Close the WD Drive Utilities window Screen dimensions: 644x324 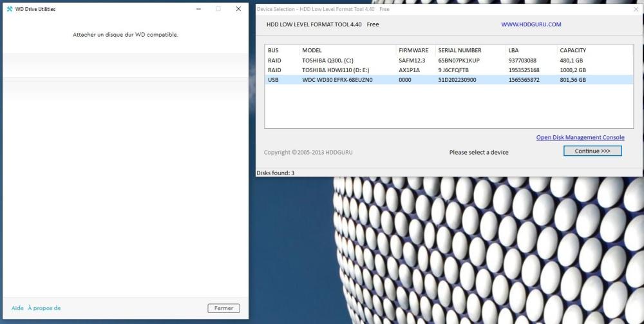pos(238,9)
